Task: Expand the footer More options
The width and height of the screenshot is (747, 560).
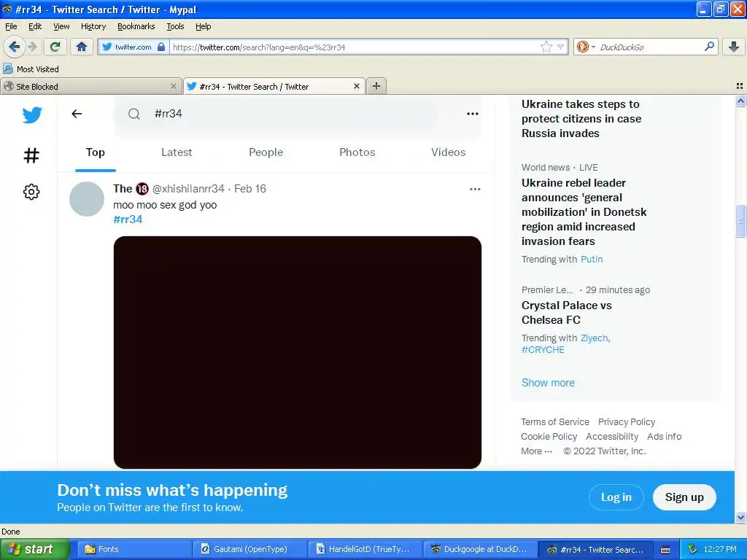Action: (x=536, y=451)
